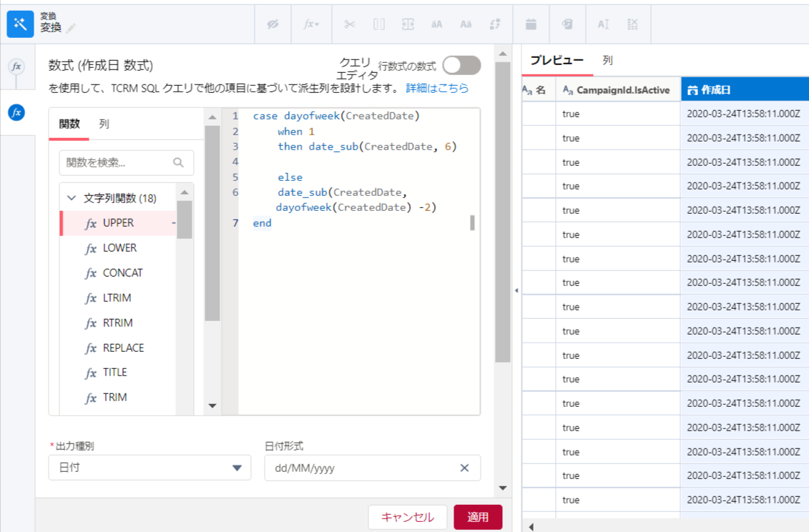This screenshot has height=532, width=809.
Task: Open the 出力種別 dropdown showing 日付
Action: tap(150, 468)
